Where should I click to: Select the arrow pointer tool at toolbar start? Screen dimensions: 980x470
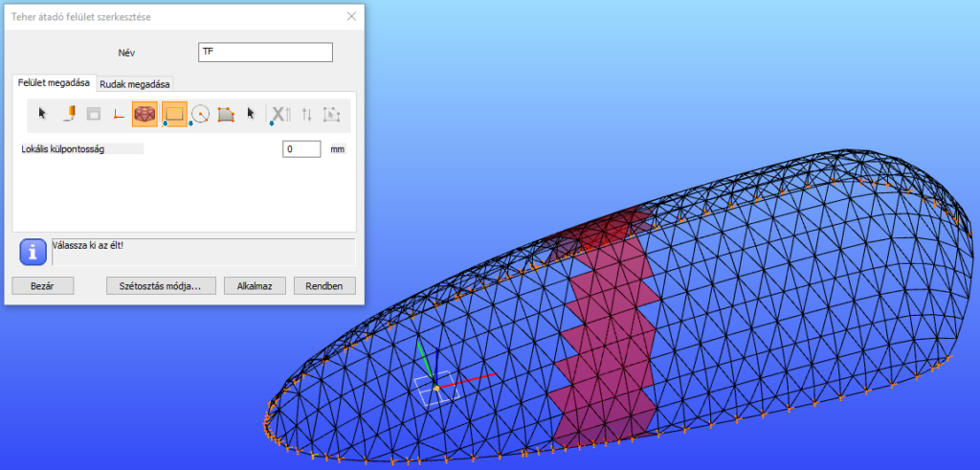pos(42,114)
